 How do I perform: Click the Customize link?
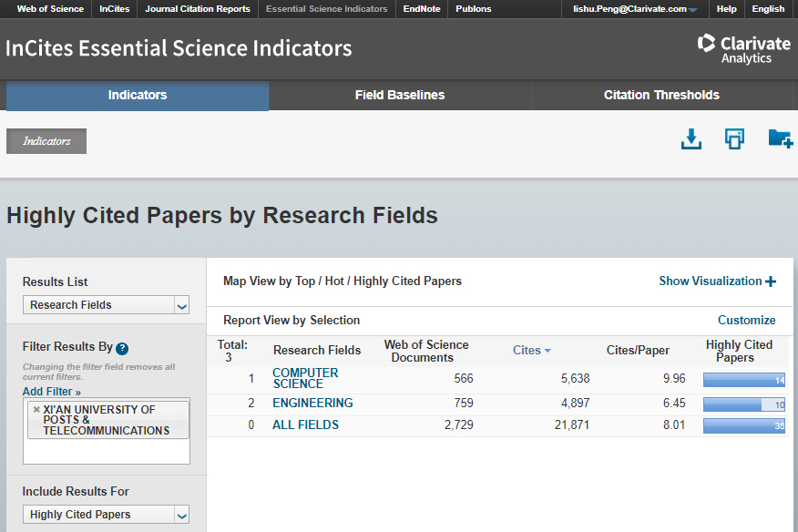pos(747,321)
